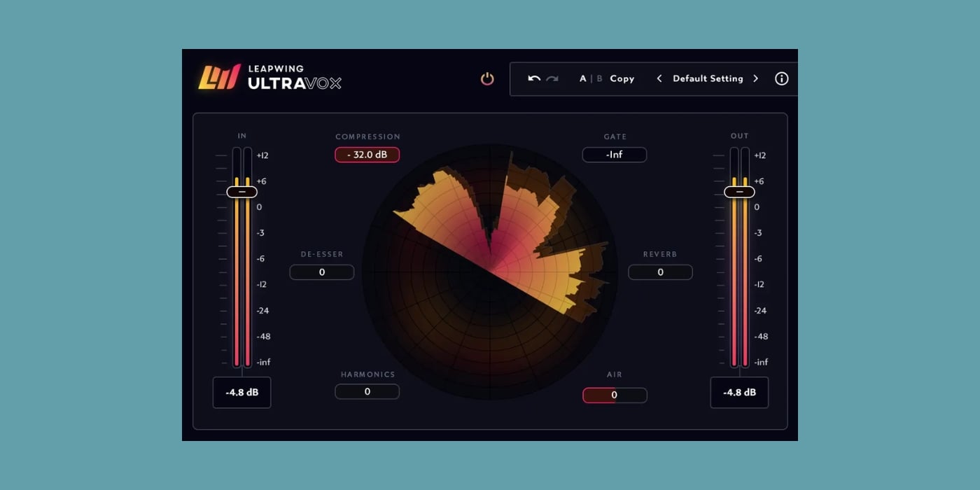The height and width of the screenshot is (490, 980).
Task: Undo the last change
Action: pos(534,78)
